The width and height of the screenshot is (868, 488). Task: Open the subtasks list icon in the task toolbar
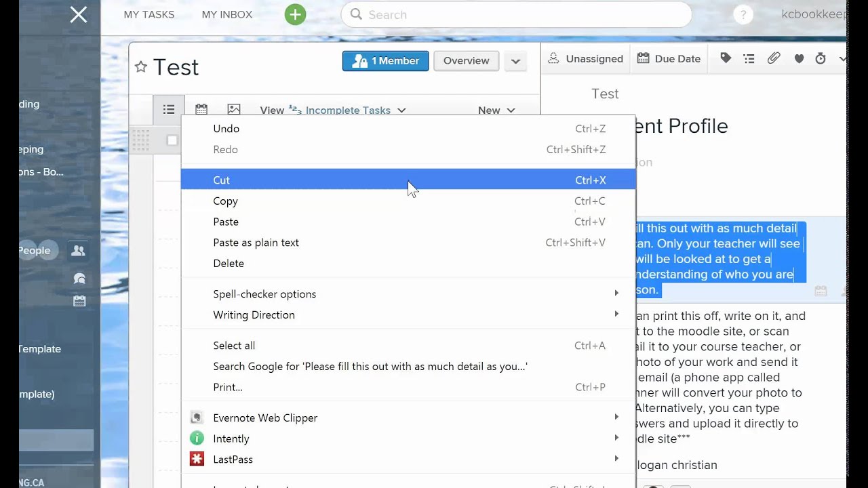[x=749, y=59]
